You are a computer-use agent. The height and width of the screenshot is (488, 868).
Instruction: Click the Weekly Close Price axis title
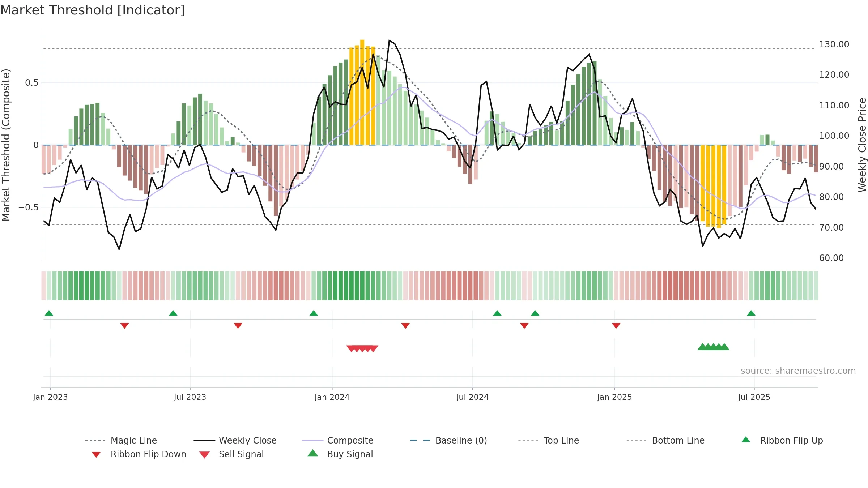coord(863,145)
